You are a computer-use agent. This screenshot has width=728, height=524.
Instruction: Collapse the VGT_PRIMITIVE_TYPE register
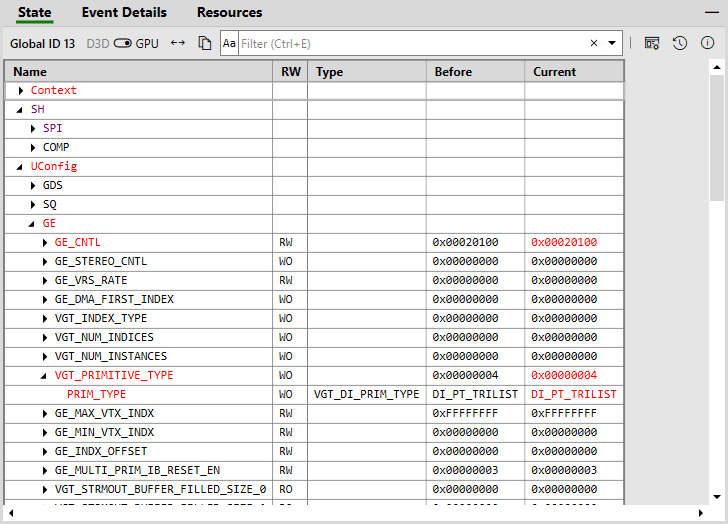[44, 376]
